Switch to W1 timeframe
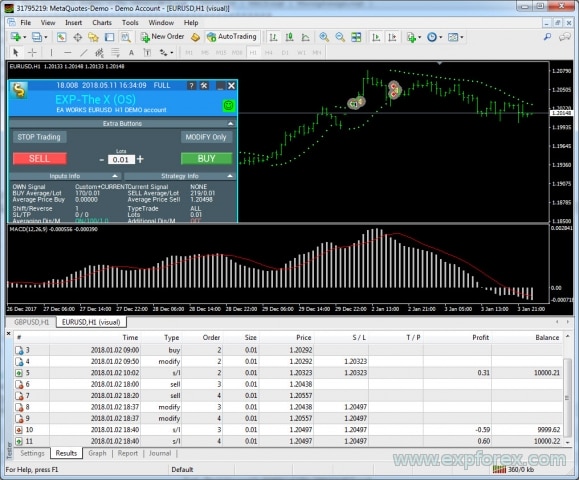This screenshot has height=480, width=579. (x=301, y=52)
